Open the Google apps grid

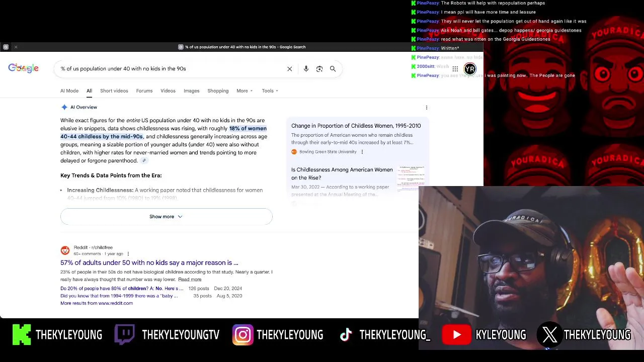(x=455, y=69)
